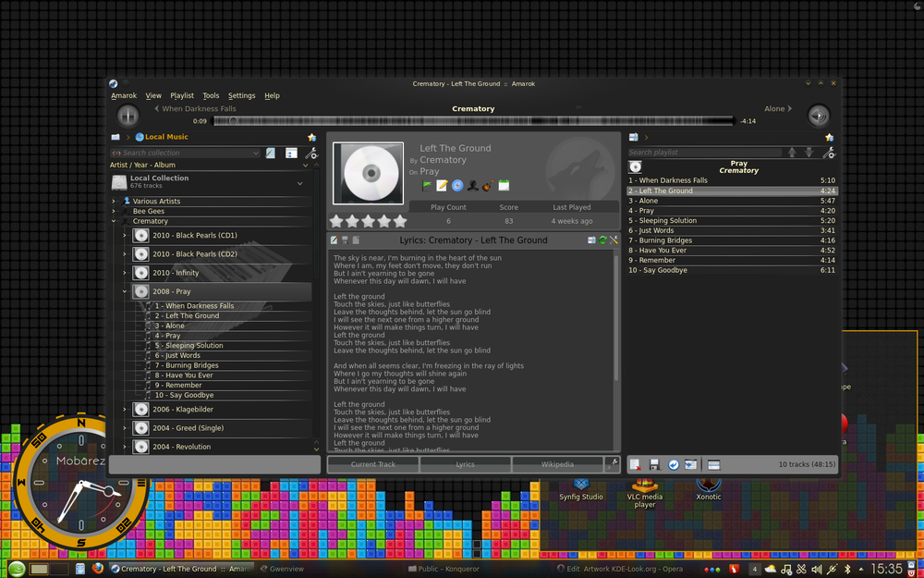Click the blue disc album icon

click(x=457, y=186)
